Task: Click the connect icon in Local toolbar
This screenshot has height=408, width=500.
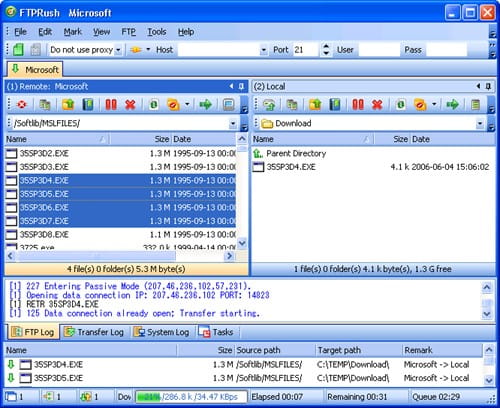Action: (x=269, y=105)
